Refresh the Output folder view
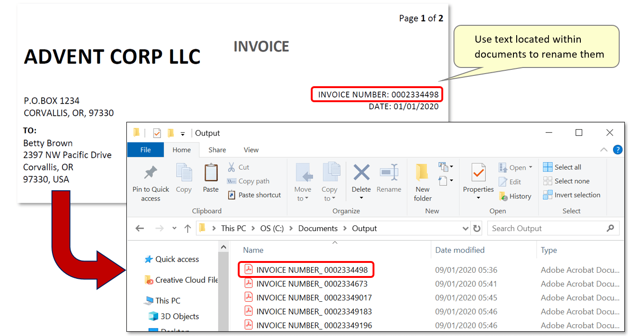The width and height of the screenshot is (644, 336). tap(477, 228)
